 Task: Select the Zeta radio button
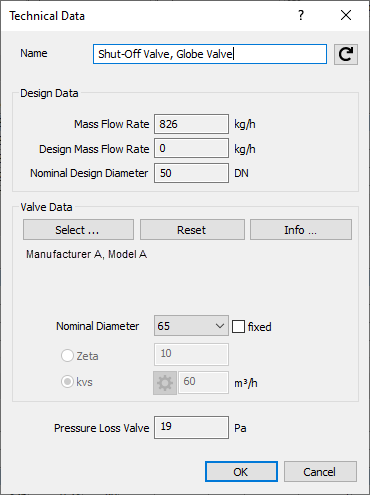[67, 356]
